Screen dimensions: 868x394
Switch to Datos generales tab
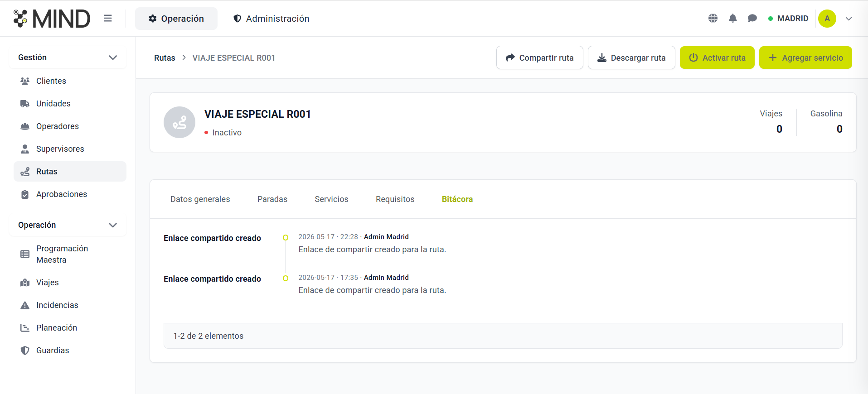[200, 199]
